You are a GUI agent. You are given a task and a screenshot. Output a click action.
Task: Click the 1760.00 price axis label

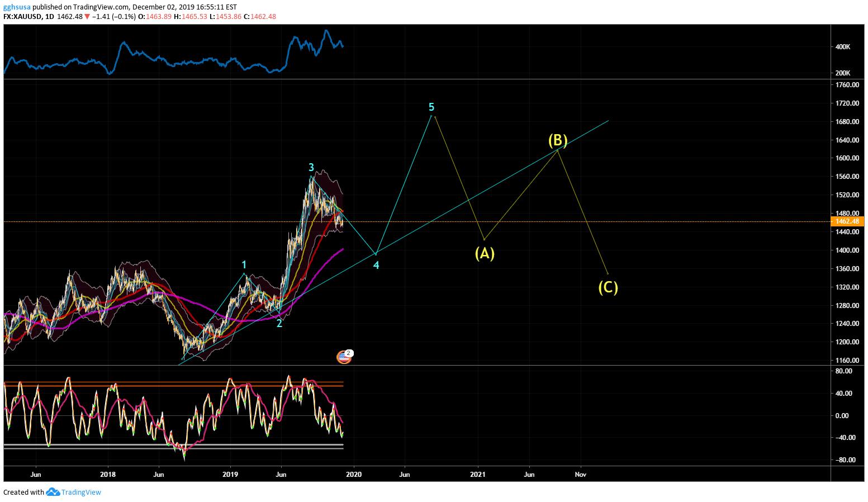click(847, 85)
